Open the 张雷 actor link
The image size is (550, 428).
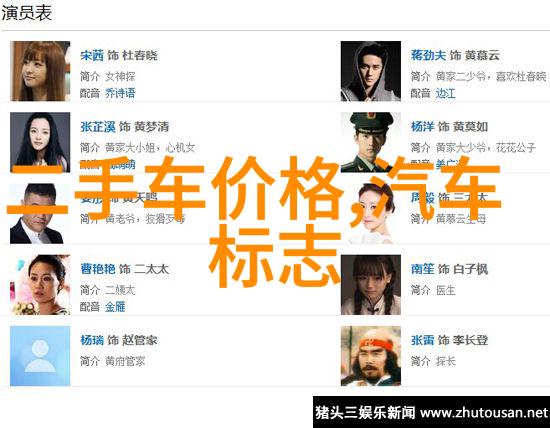pyautogui.click(x=423, y=340)
